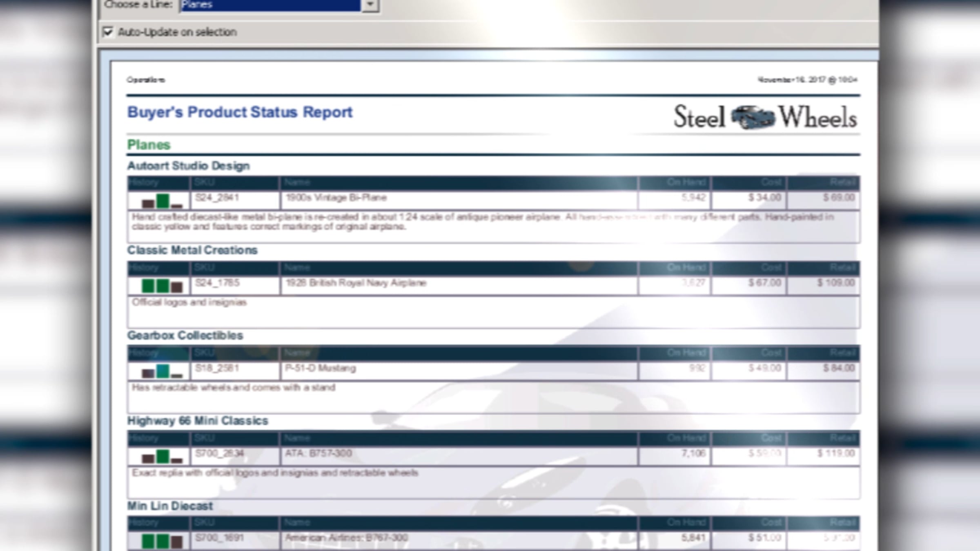The height and width of the screenshot is (551, 980).
Task: Click the history bar chart for S700_1691
Action: coord(162,541)
